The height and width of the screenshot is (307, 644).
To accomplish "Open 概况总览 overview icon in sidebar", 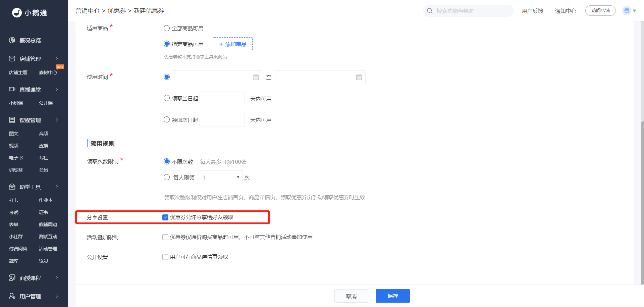I will [12, 40].
